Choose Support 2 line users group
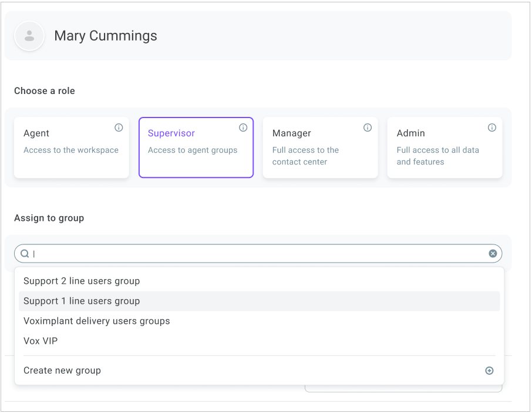532x413 pixels. (x=259, y=281)
